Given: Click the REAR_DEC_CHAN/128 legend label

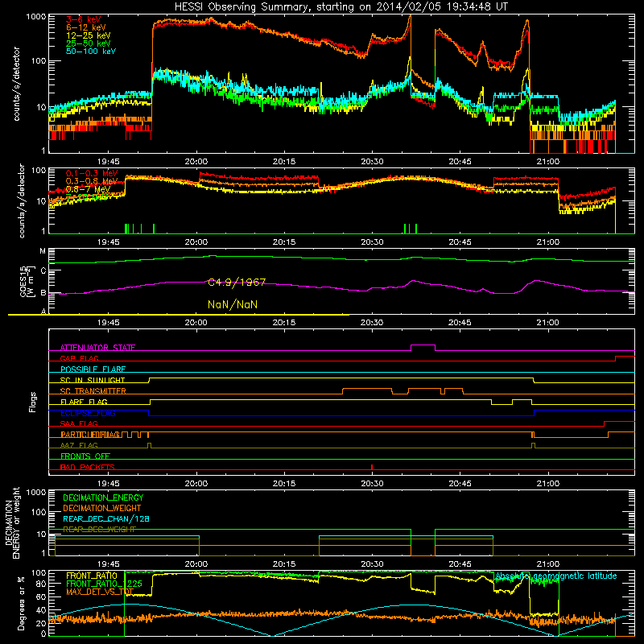Looking at the screenshot, I should 106,518.
